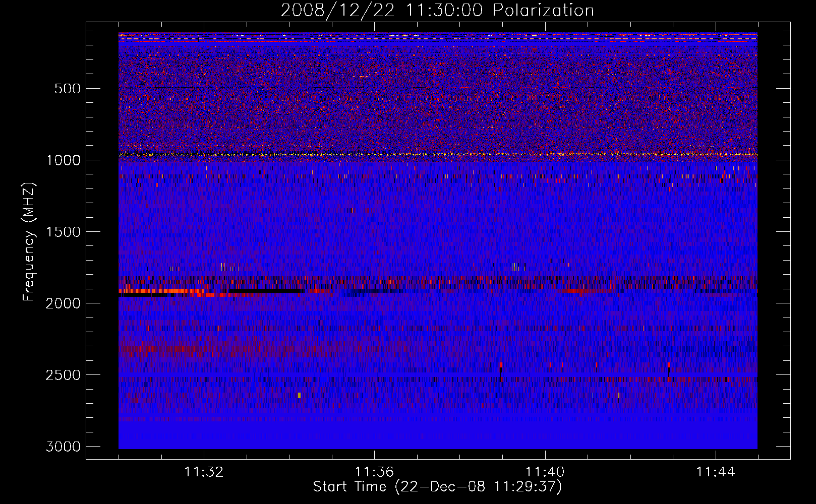Click the yellow dotted interference line near 1000 MHz

[438, 154]
